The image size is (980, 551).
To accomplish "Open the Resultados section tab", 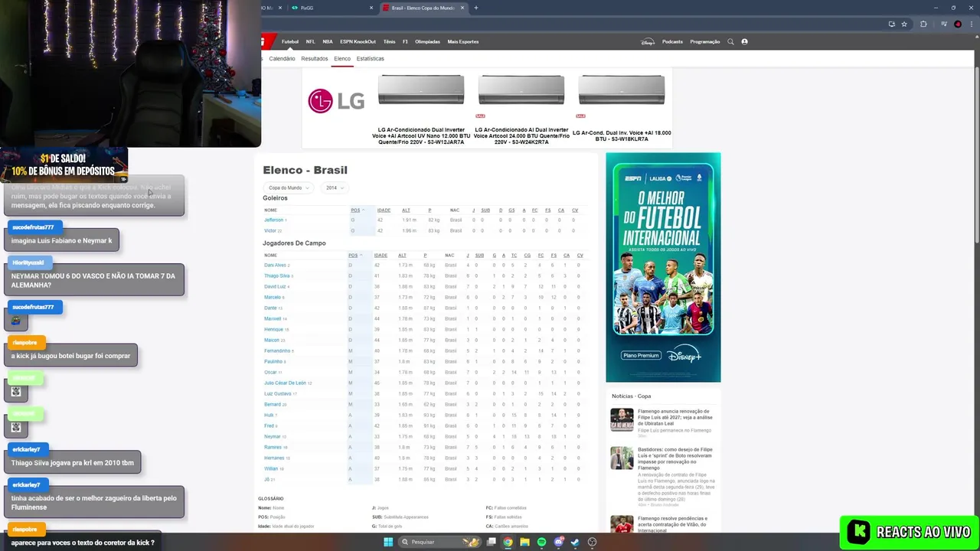I will click(314, 58).
